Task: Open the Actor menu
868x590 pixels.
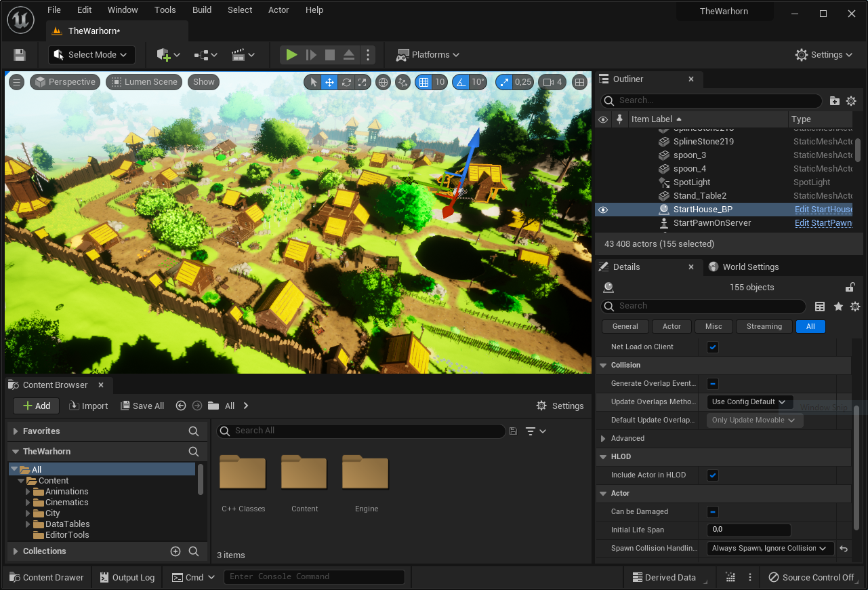Action: click(x=278, y=10)
